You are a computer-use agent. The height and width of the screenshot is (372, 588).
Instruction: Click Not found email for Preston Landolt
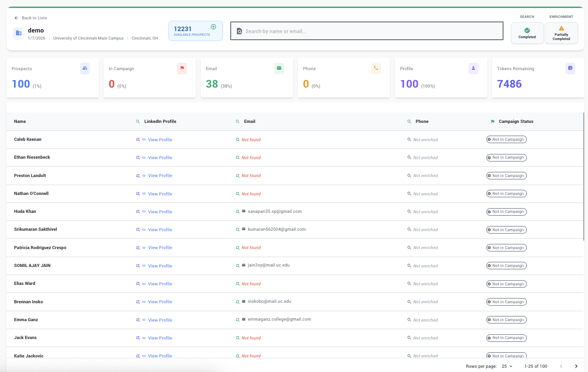(x=251, y=176)
